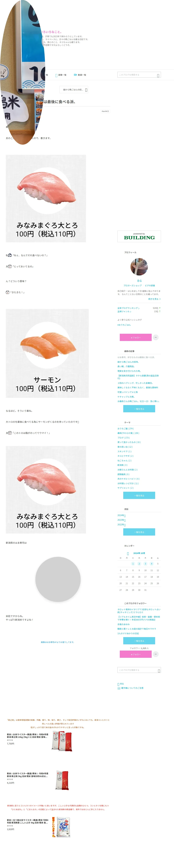Click three-dot menu next to bottom フォロー button

(156, 654)
